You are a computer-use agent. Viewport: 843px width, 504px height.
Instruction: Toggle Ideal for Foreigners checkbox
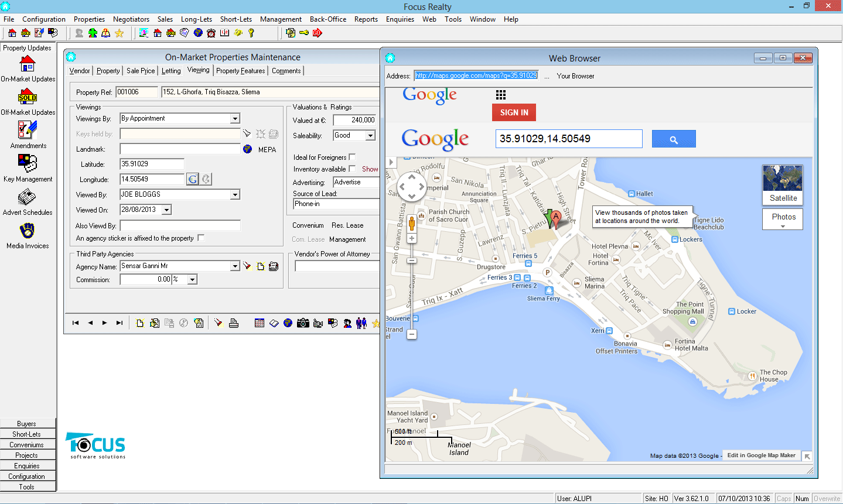point(352,157)
